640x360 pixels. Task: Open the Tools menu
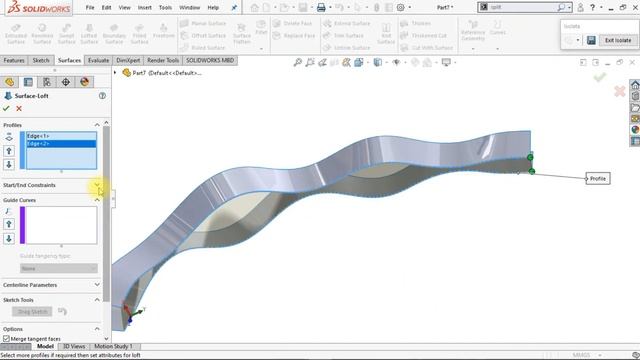(x=165, y=7)
